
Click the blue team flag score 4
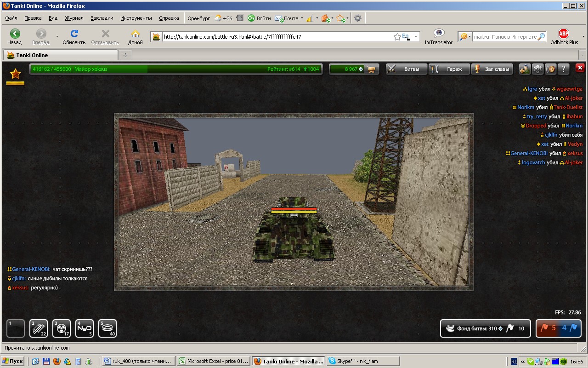(x=570, y=328)
